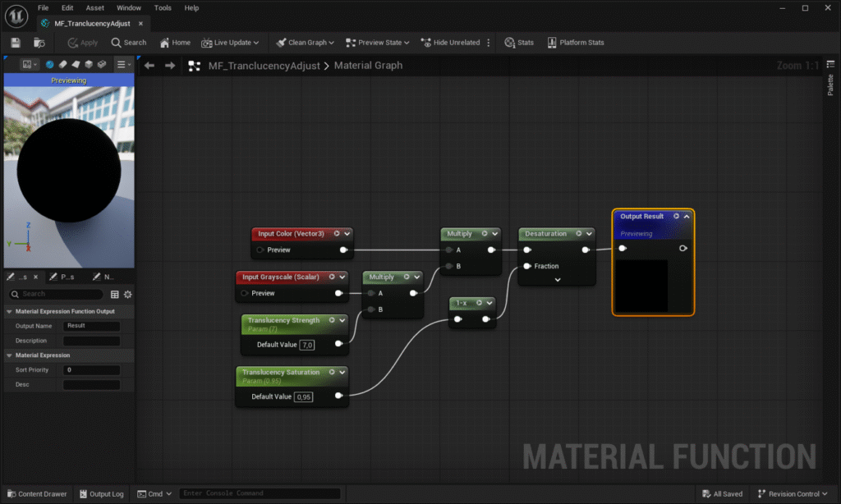The image size is (841, 504).
Task: Expand the Desaturation node's extra pins chevron
Action: coord(557,280)
